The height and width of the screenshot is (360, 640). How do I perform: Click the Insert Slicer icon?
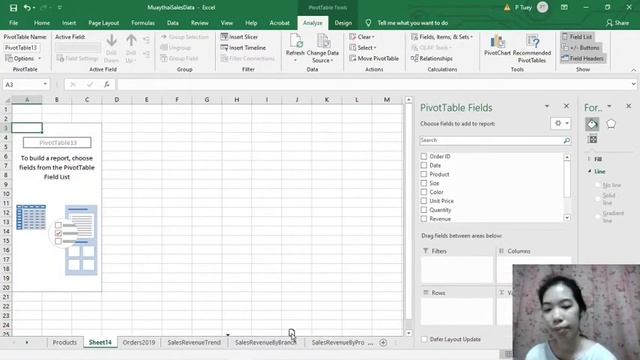click(224, 37)
